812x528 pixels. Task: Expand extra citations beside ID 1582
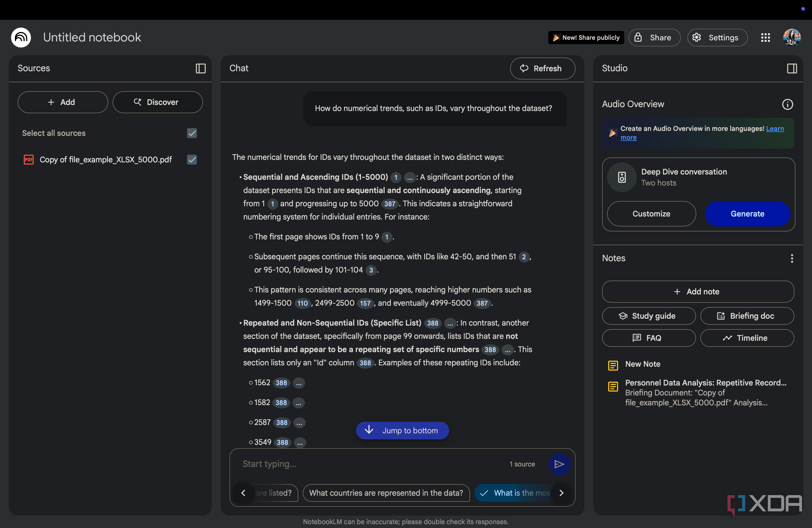tap(299, 403)
